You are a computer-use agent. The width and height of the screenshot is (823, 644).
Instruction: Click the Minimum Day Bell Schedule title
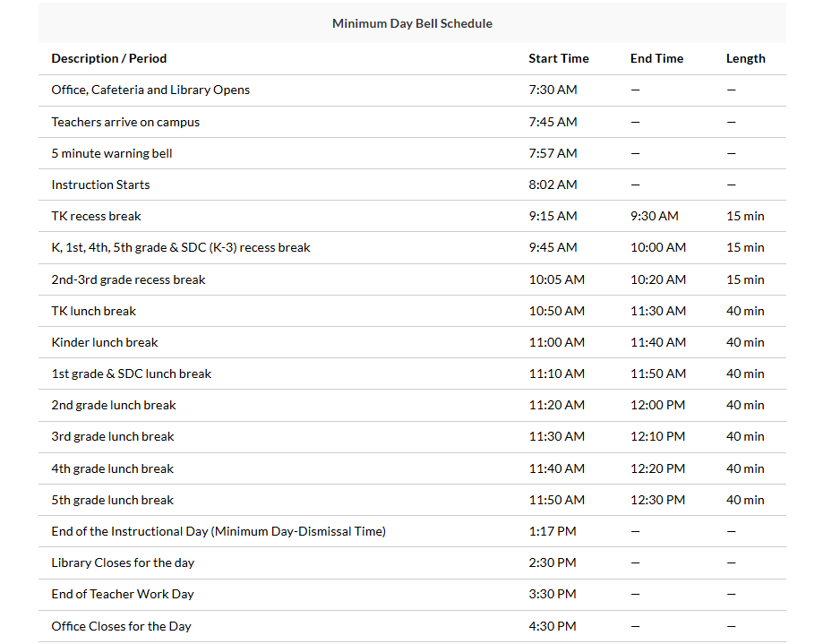click(412, 23)
